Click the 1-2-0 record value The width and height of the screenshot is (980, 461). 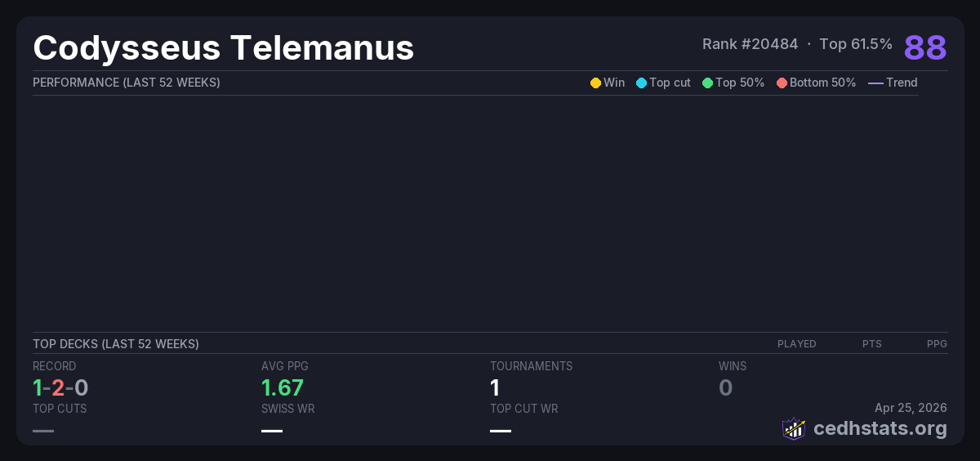point(60,387)
